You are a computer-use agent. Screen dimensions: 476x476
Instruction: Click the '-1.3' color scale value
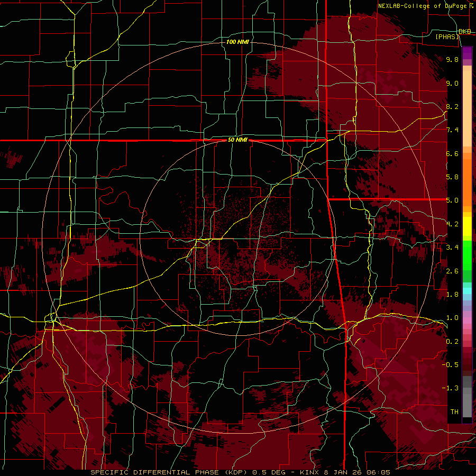[x=450, y=388]
